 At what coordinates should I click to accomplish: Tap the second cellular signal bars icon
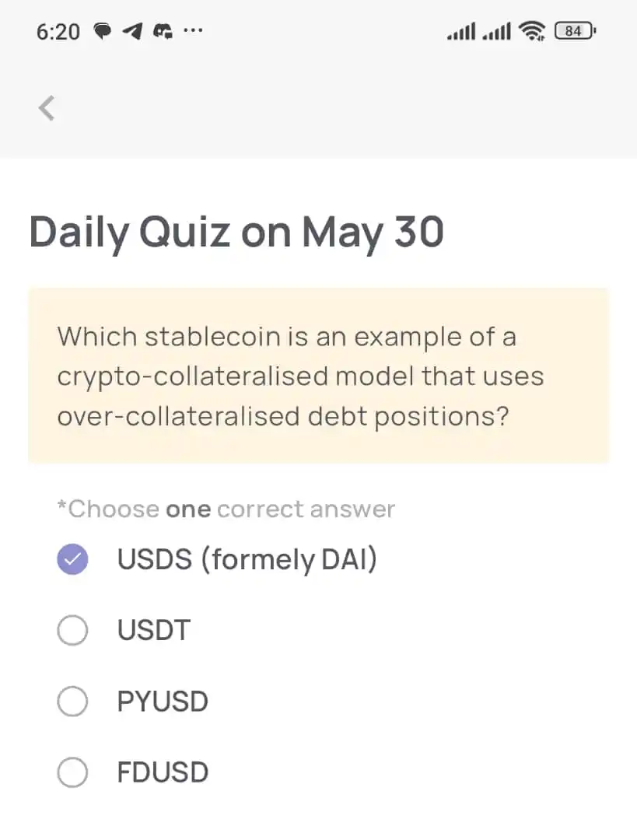pyautogui.click(x=497, y=31)
